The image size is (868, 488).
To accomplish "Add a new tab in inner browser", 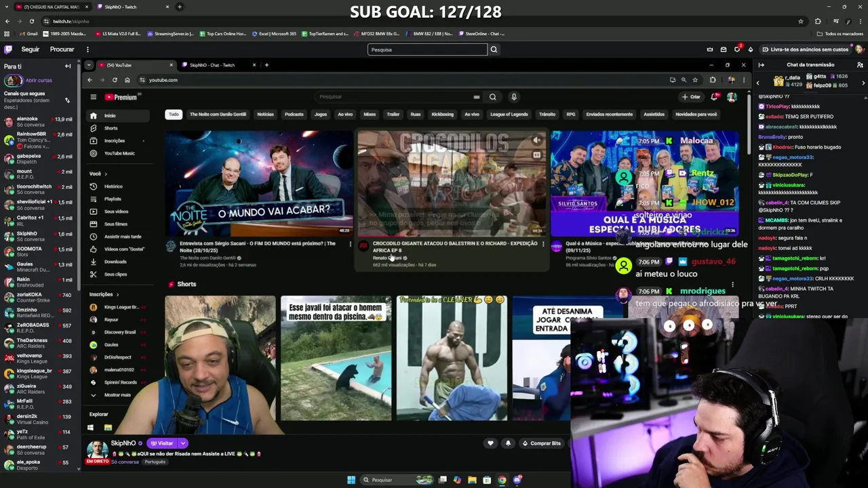I will point(267,65).
